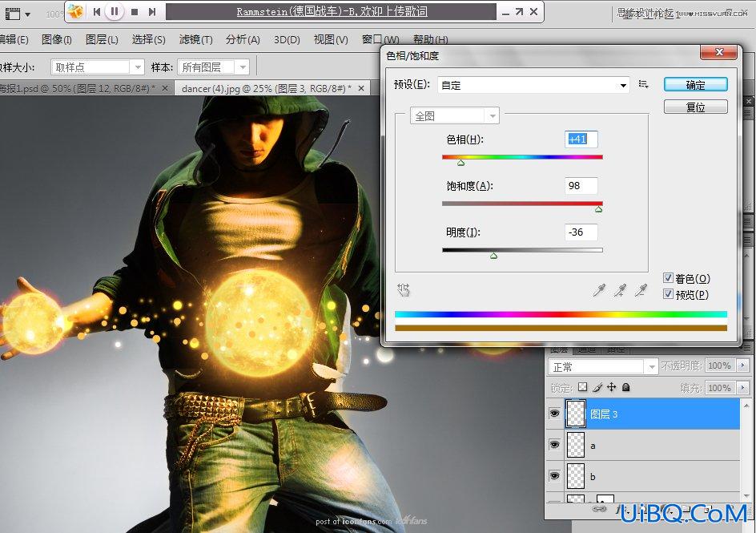Click the saturation slider handle
The image size is (756, 533).
click(x=598, y=209)
